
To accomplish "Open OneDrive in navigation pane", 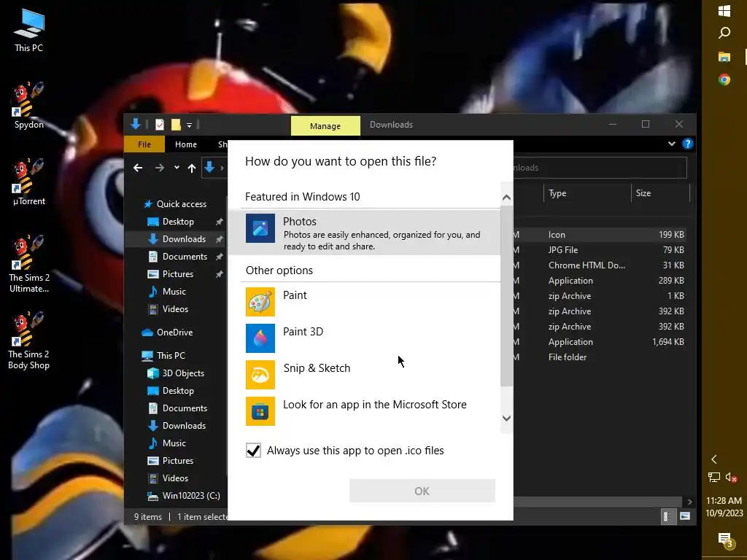I will click(174, 332).
